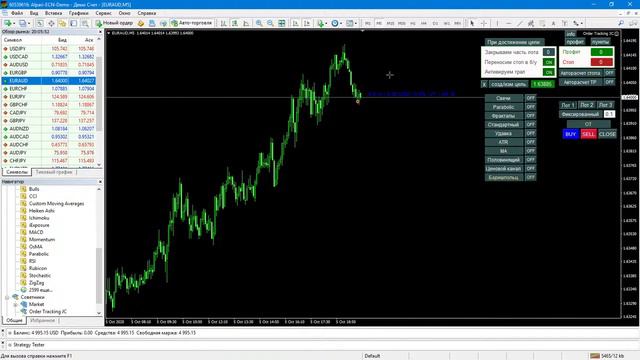
Task: Open Periods clock dropdown arrow
Action: click(341, 23)
